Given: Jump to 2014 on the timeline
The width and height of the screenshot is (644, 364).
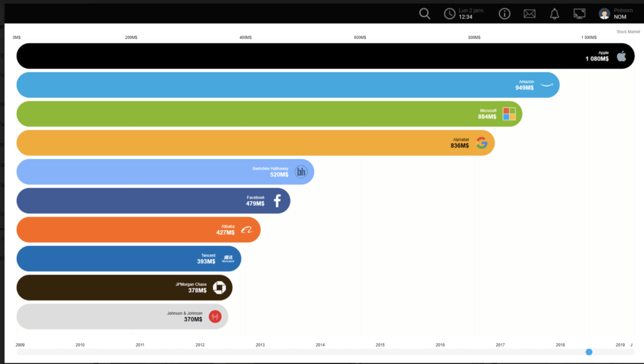Looking at the screenshot, I should click(320, 345).
